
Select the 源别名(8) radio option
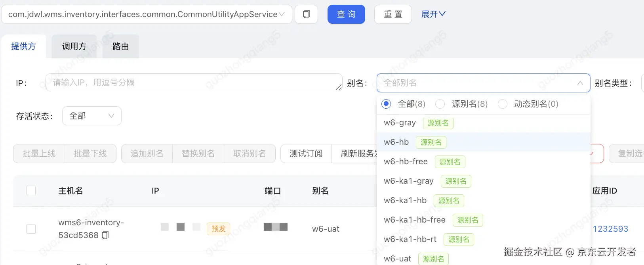(x=440, y=104)
